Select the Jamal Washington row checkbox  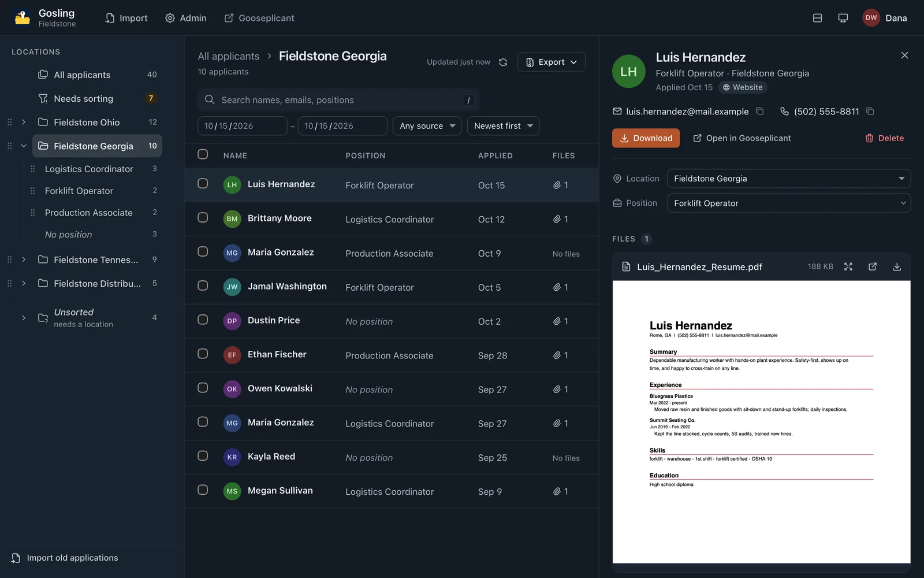point(203,286)
